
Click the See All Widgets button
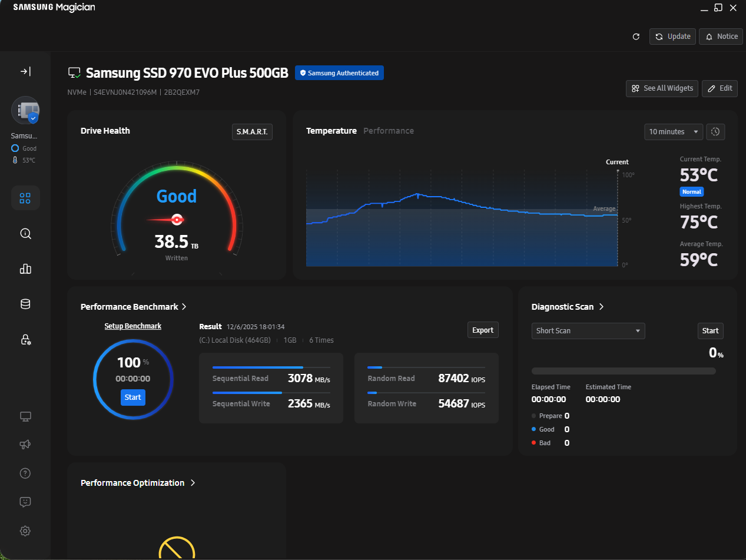point(662,88)
